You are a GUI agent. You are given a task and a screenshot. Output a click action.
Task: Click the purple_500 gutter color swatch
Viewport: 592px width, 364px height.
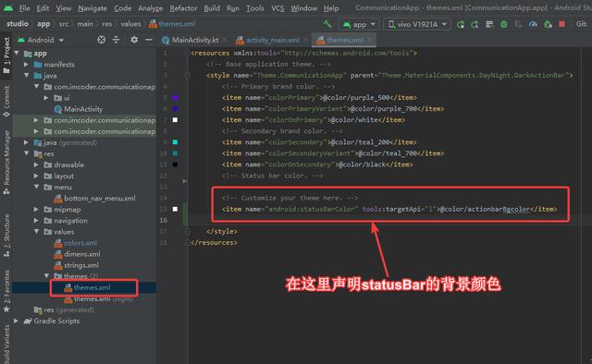(x=175, y=98)
